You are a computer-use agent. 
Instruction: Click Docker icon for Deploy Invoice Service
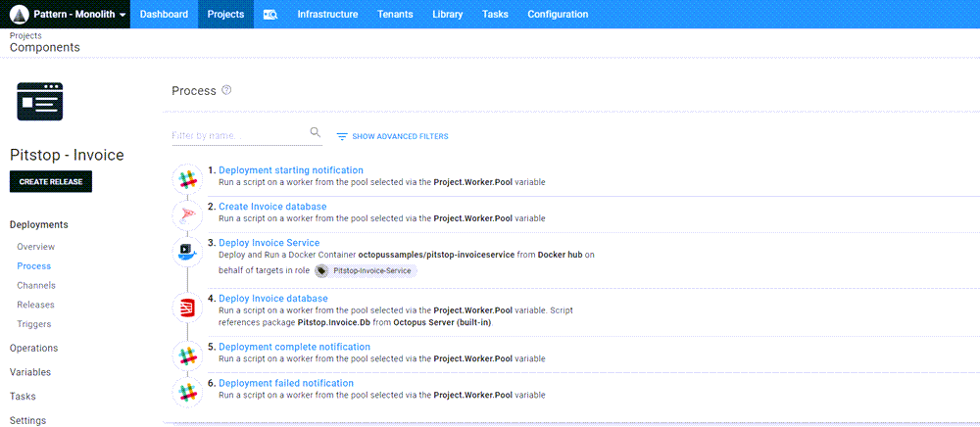tap(186, 252)
